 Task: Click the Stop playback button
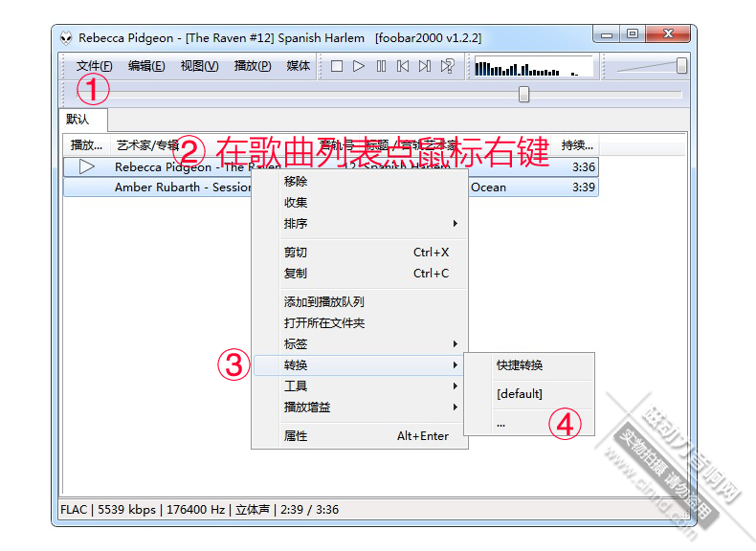[x=337, y=66]
